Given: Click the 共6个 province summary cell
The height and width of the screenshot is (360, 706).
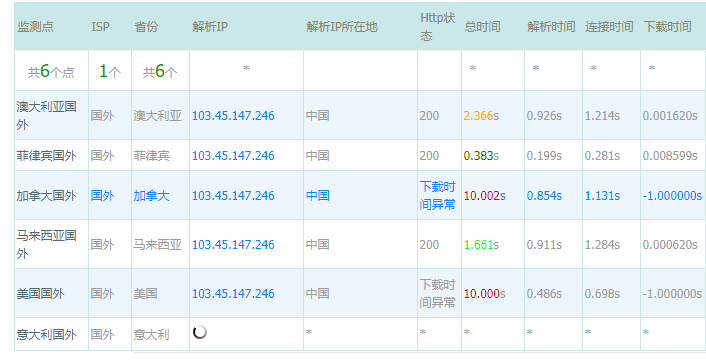Looking at the screenshot, I should (x=160, y=71).
